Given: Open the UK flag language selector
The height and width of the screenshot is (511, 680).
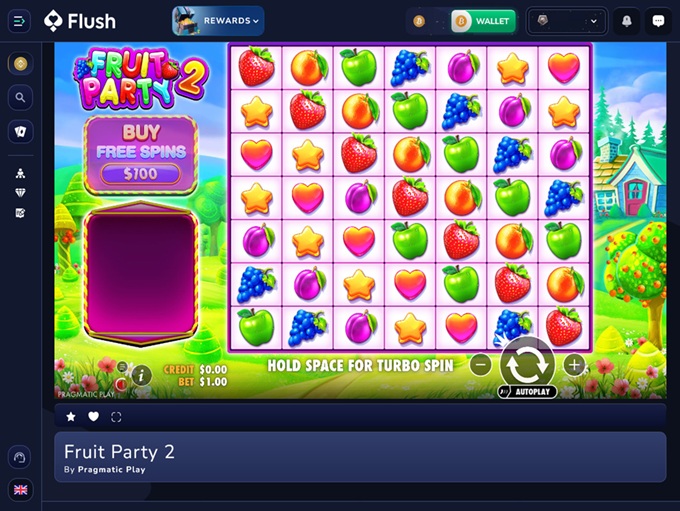Looking at the screenshot, I should 20,490.
